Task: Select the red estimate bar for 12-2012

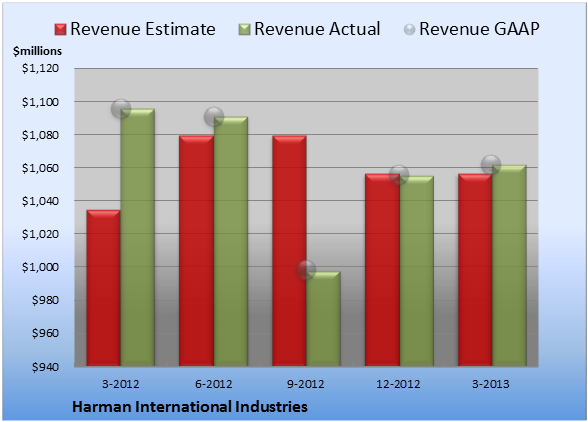Action: [x=382, y=270]
